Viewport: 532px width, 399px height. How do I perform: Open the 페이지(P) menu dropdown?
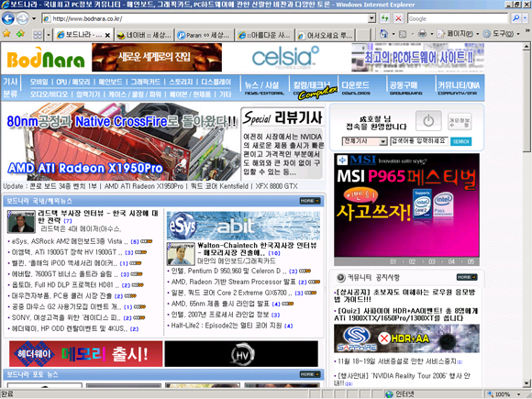[458, 34]
